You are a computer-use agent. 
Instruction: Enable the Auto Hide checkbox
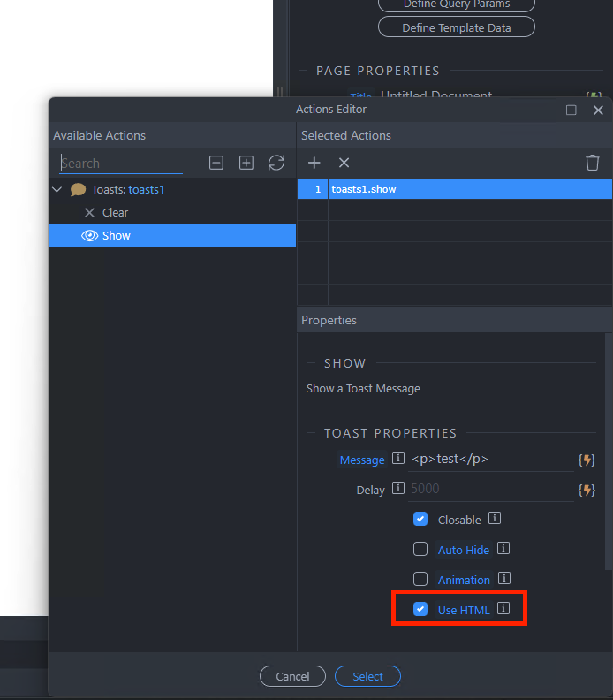click(x=420, y=550)
